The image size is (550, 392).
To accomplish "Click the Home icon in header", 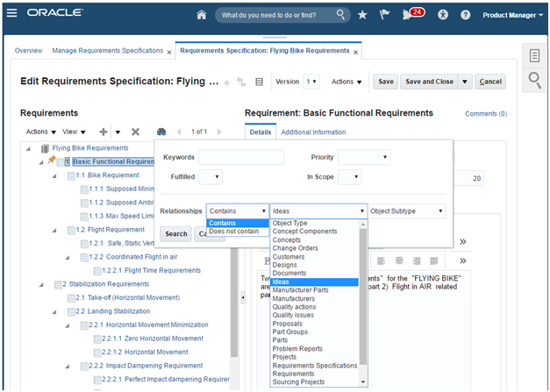I will [203, 15].
